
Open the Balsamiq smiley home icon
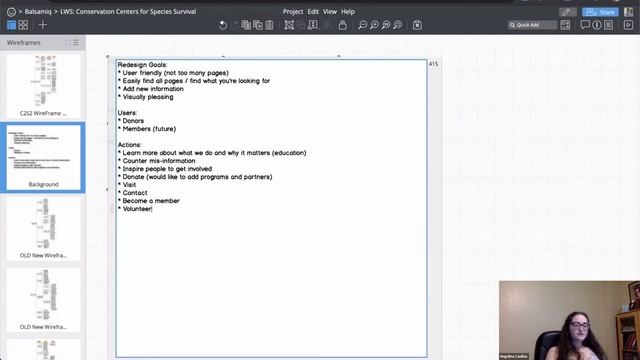click(11, 12)
